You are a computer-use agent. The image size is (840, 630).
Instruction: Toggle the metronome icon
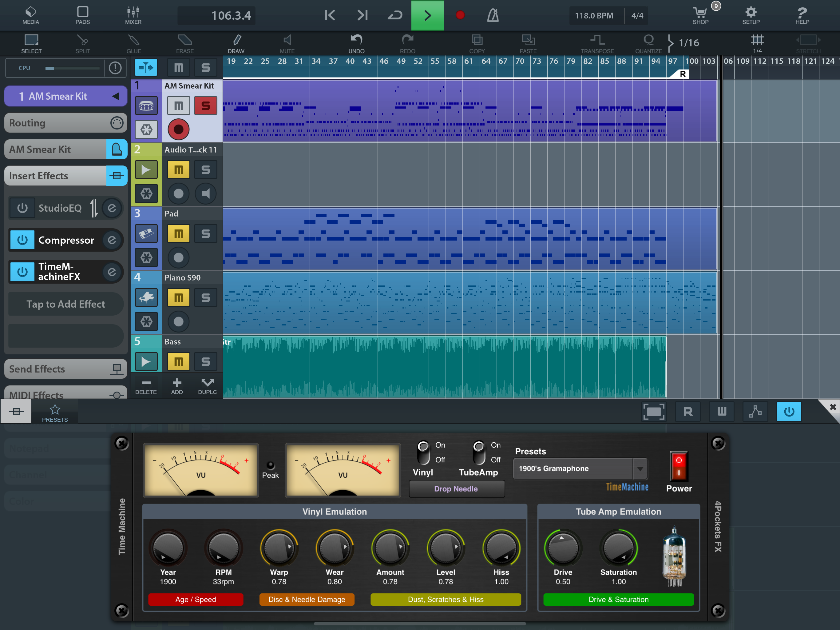[x=493, y=16]
